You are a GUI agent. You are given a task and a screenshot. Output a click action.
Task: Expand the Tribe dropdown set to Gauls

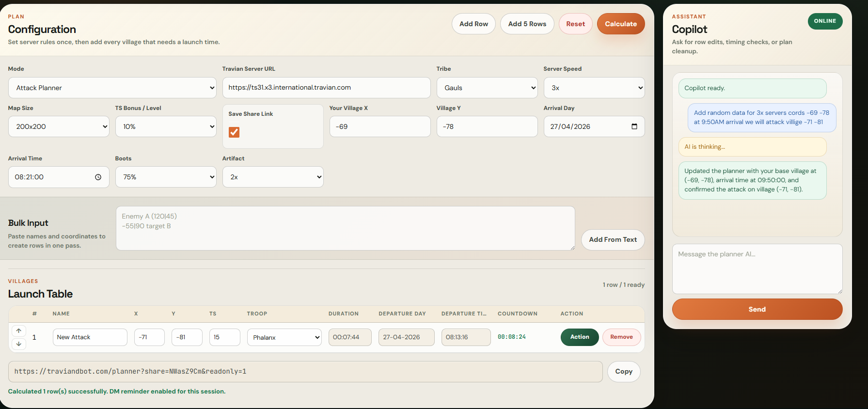click(x=487, y=88)
